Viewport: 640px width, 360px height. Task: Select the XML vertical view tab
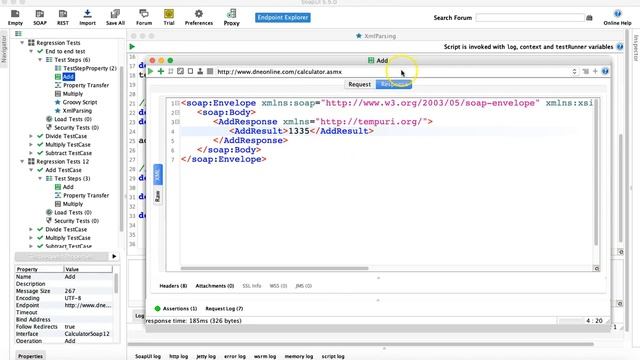click(x=158, y=175)
